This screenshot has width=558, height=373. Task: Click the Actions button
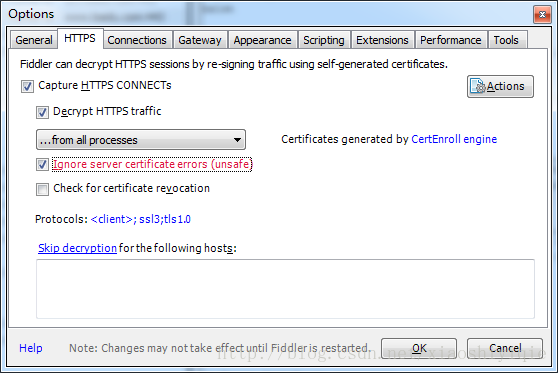[x=500, y=86]
